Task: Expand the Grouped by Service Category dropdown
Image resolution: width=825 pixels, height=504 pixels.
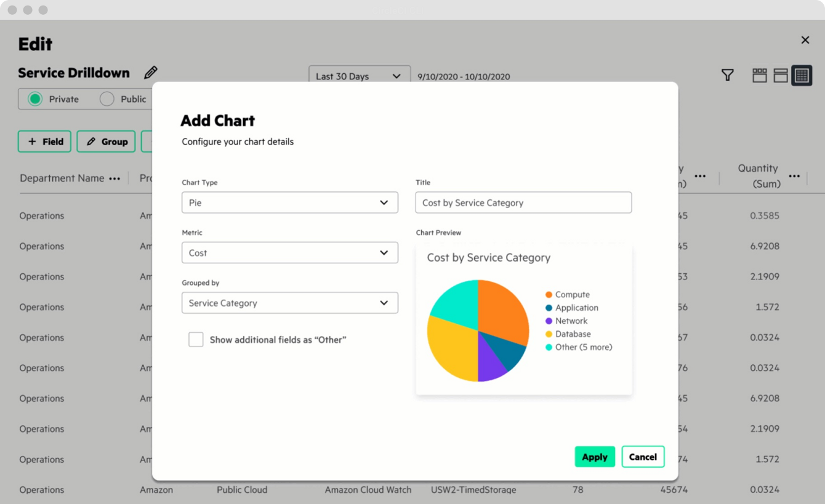Action: click(x=289, y=303)
